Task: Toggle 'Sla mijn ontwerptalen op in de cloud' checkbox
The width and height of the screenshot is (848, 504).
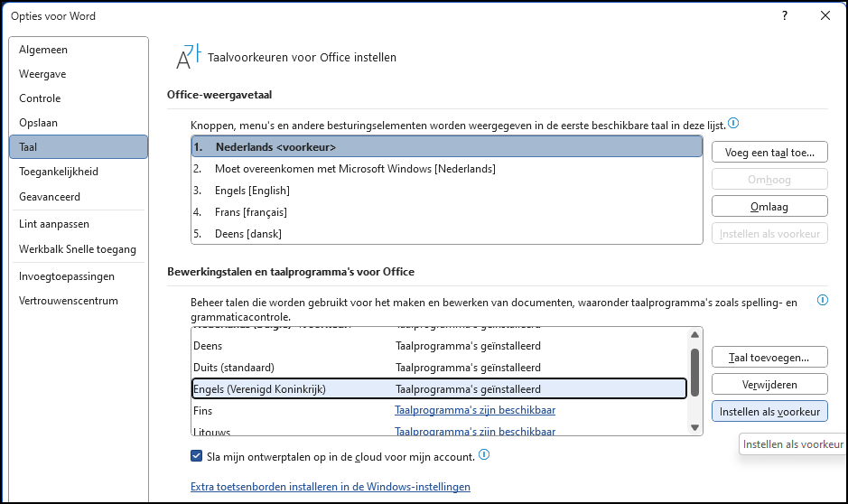Action: [x=196, y=456]
